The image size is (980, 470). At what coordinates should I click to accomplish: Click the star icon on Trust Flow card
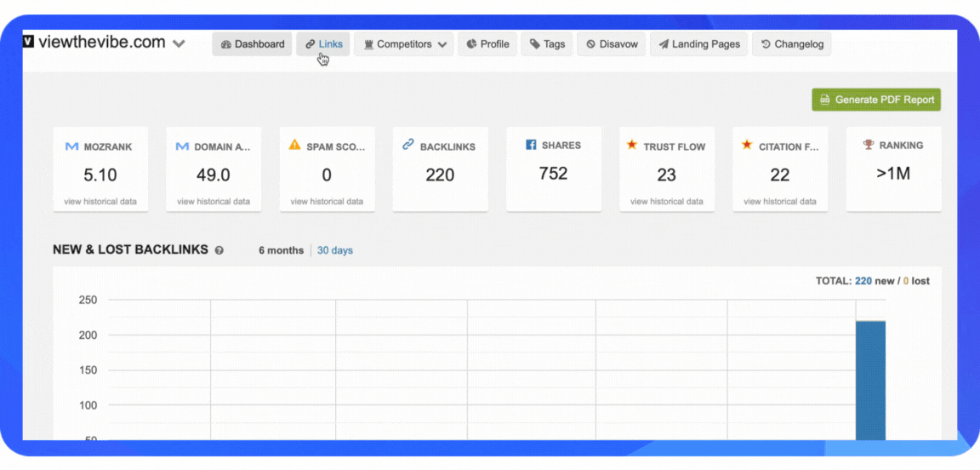point(632,145)
